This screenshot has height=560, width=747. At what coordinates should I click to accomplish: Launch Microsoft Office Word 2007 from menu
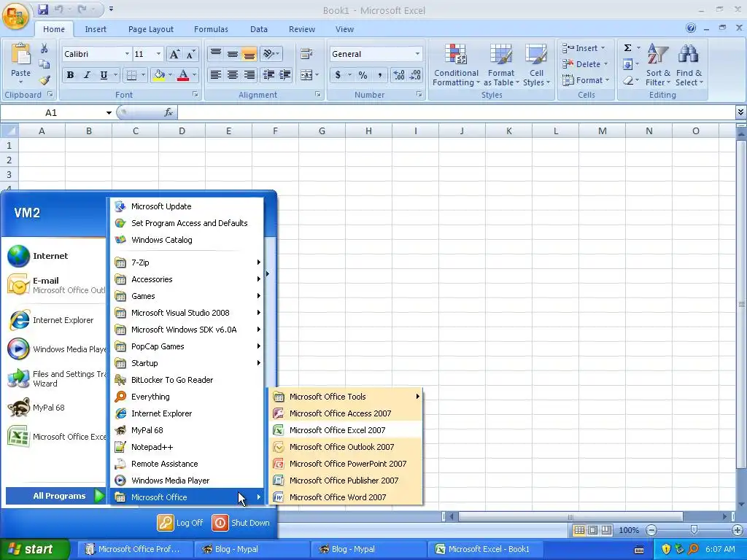345,497
